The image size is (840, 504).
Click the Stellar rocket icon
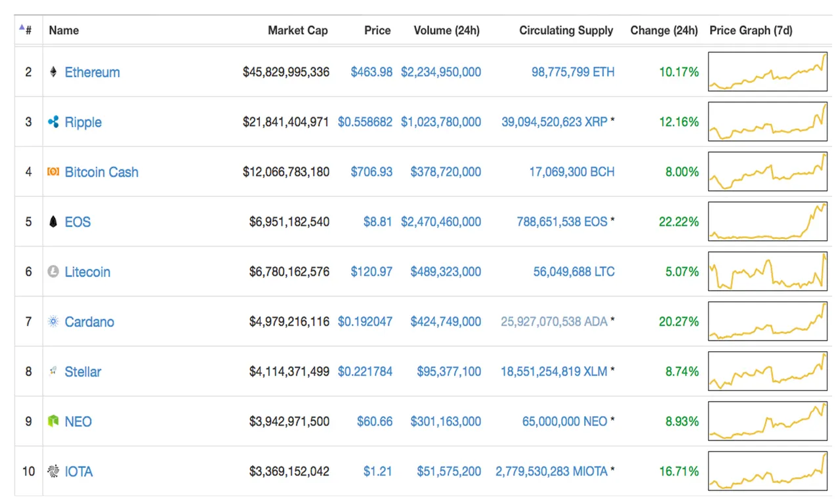pos(53,371)
